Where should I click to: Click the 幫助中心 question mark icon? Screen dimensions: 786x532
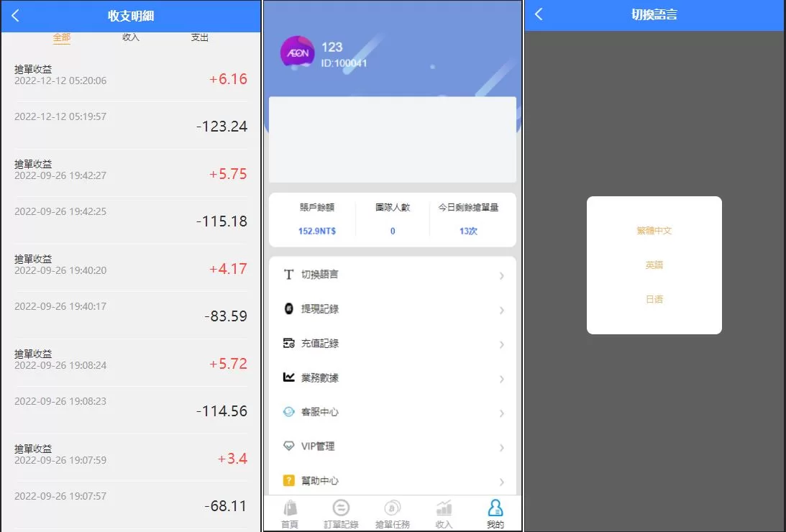pyautogui.click(x=289, y=480)
